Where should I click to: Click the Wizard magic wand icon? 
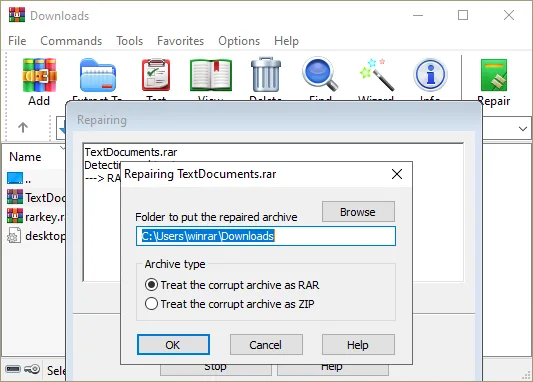pyautogui.click(x=377, y=74)
